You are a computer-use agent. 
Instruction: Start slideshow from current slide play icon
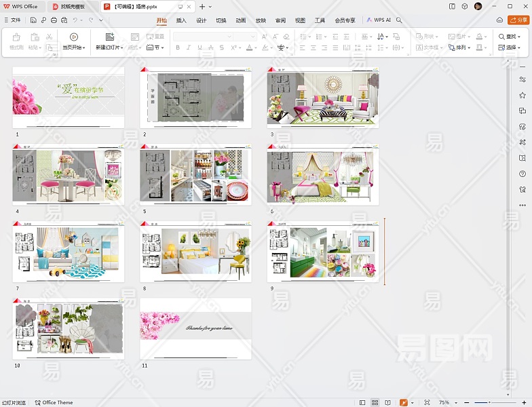[x=73, y=37]
